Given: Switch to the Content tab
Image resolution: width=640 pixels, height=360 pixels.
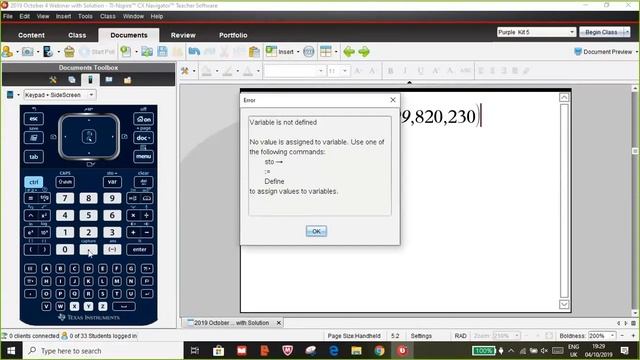Looking at the screenshot, I should (31, 35).
